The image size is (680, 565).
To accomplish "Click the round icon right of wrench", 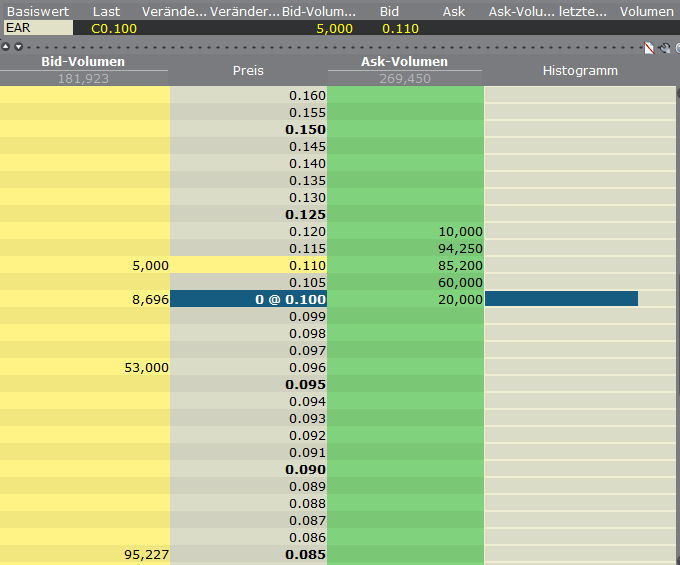I will click(x=676, y=47).
